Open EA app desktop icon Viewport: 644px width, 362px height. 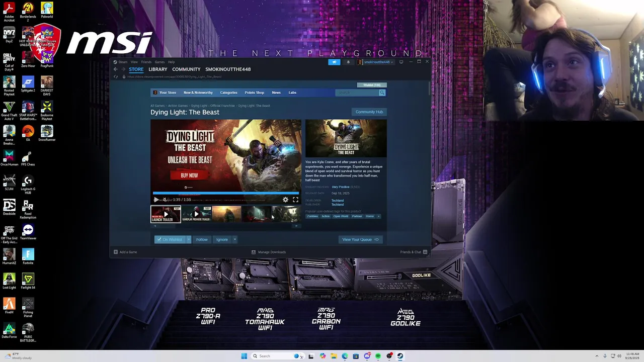coord(28,133)
